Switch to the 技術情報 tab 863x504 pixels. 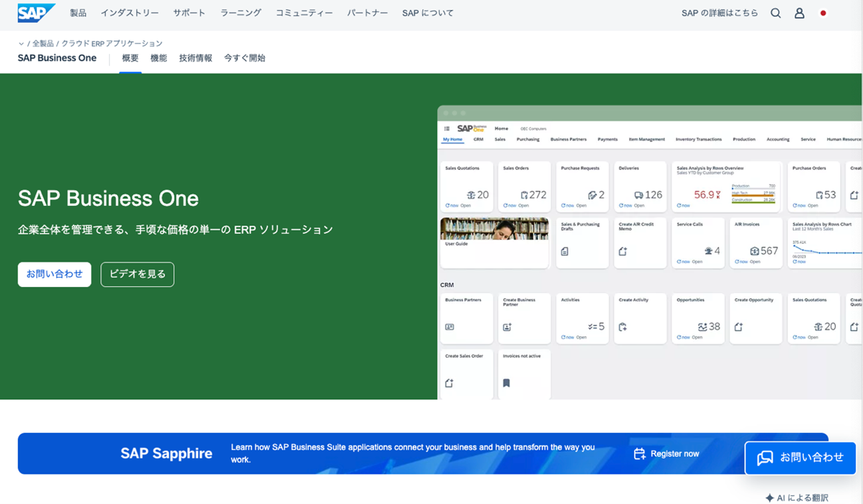195,58
